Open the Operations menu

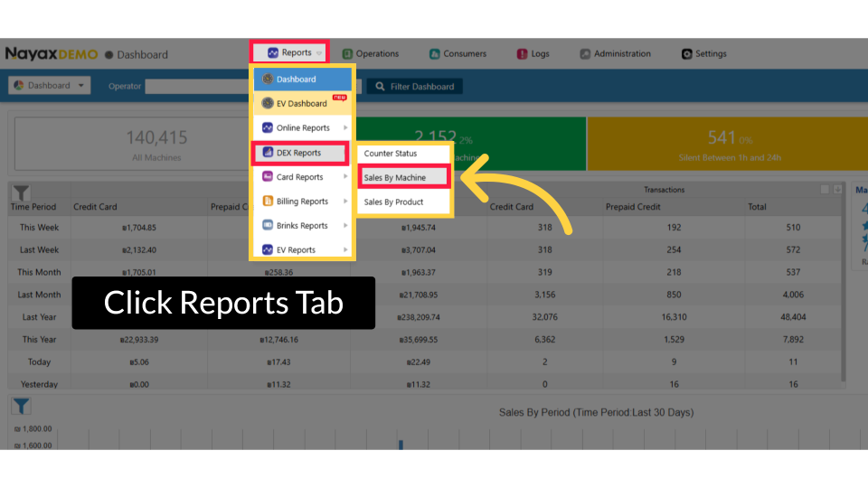click(x=371, y=53)
